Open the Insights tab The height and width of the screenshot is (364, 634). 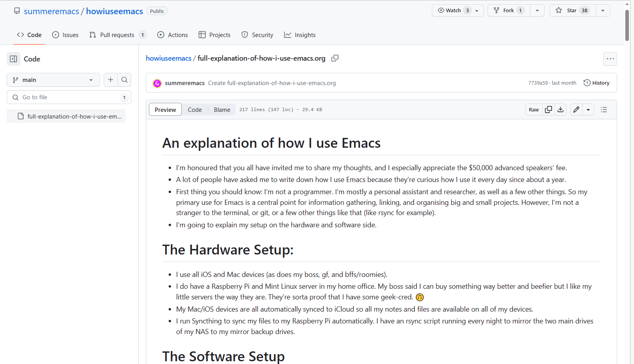point(300,35)
